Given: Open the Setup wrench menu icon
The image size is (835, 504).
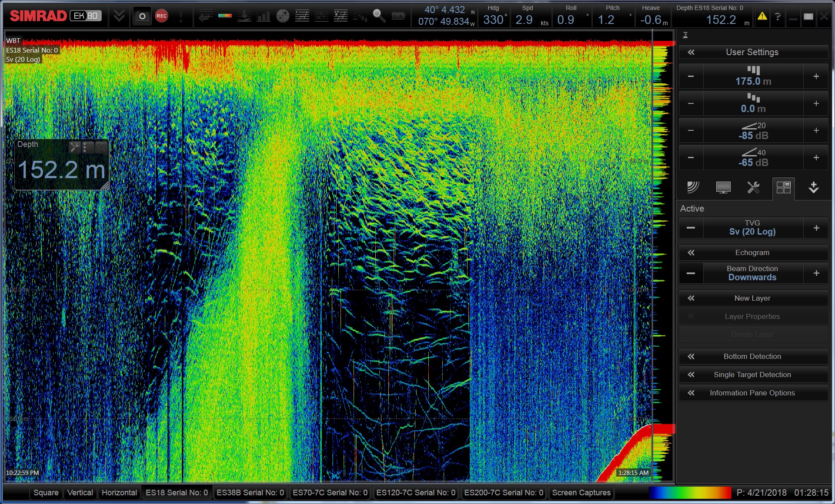Looking at the screenshot, I should [x=753, y=188].
